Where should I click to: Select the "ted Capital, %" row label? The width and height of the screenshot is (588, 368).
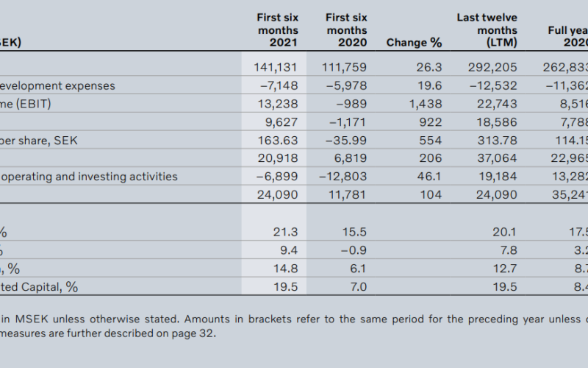click(x=39, y=287)
